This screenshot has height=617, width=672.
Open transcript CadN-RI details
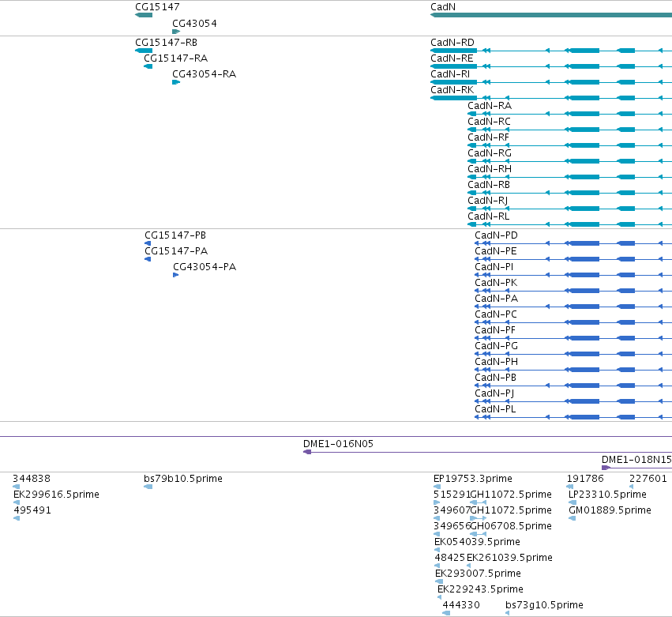click(450, 74)
